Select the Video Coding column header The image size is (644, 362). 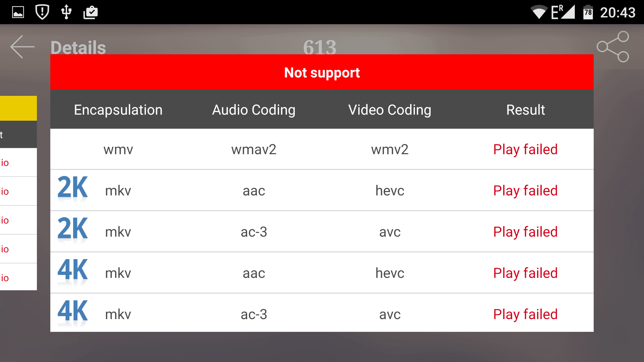[x=390, y=110]
